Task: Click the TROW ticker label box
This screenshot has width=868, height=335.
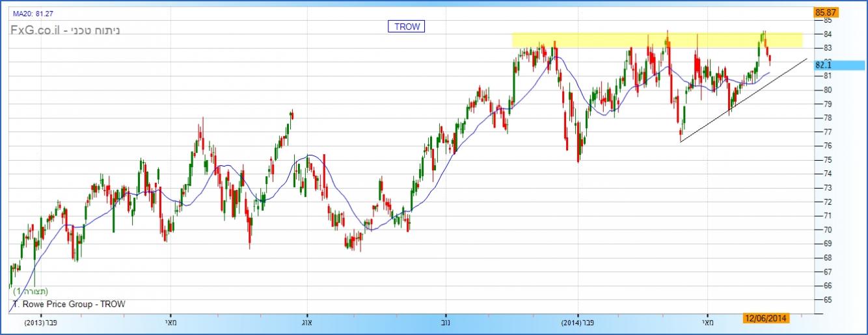Action: pyautogui.click(x=407, y=26)
